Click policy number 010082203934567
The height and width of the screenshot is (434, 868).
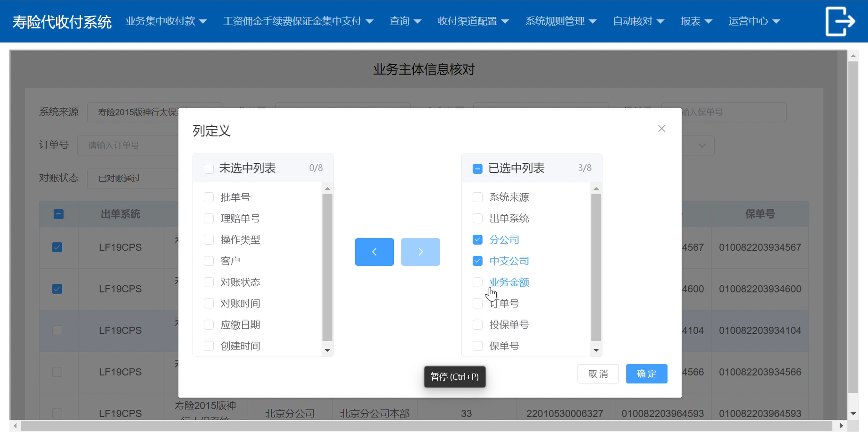click(760, 247)
